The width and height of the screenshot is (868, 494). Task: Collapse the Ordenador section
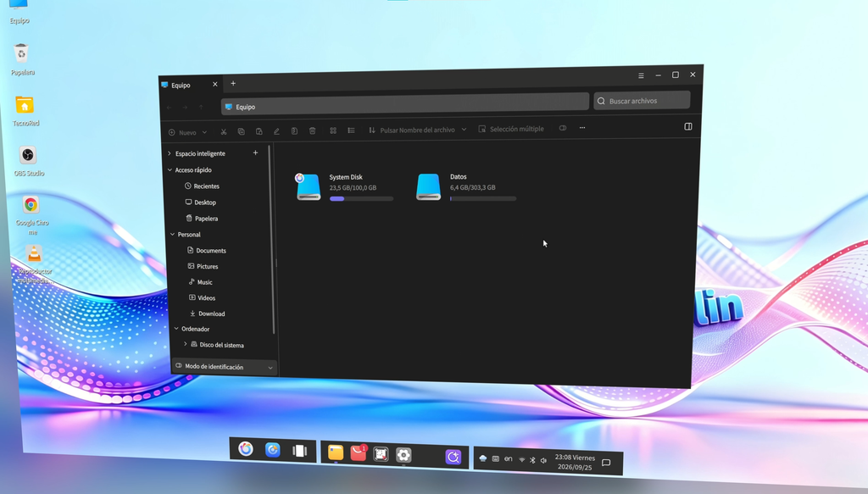[176, 329]
